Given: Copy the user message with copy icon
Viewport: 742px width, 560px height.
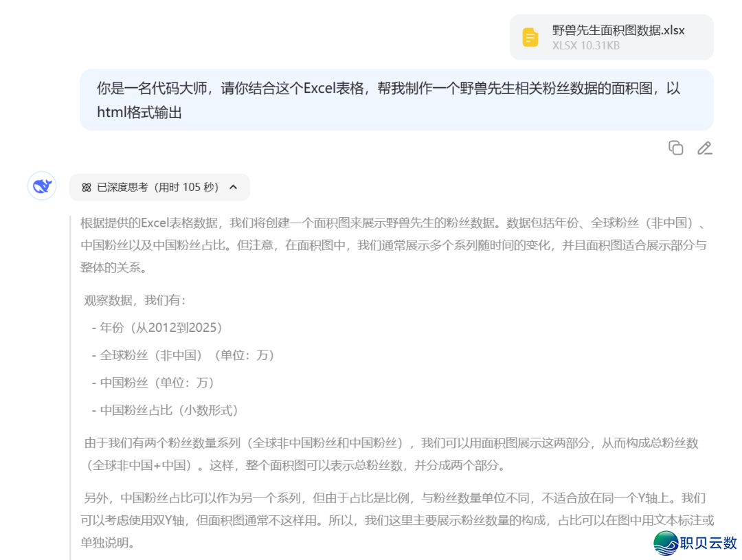Looking at the screenshot, I should tap(675, 148).
